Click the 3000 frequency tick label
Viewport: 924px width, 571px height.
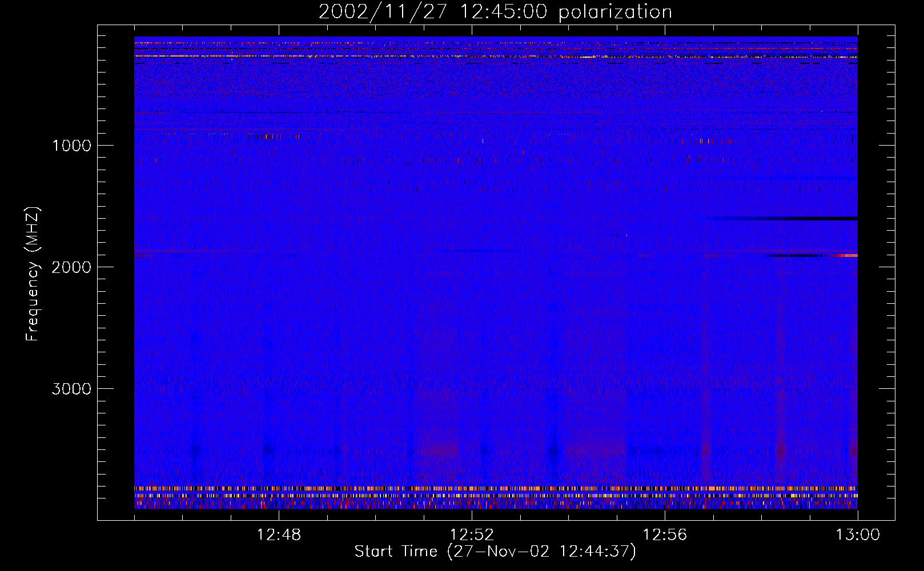pyautogui.click(x=71, y=389)
